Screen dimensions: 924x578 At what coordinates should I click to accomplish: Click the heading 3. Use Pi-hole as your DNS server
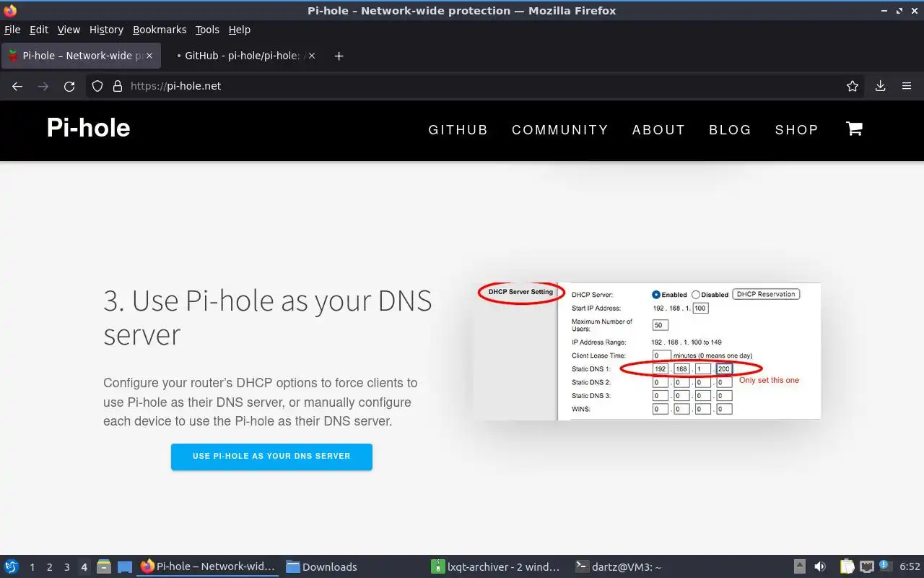(268, 317)
